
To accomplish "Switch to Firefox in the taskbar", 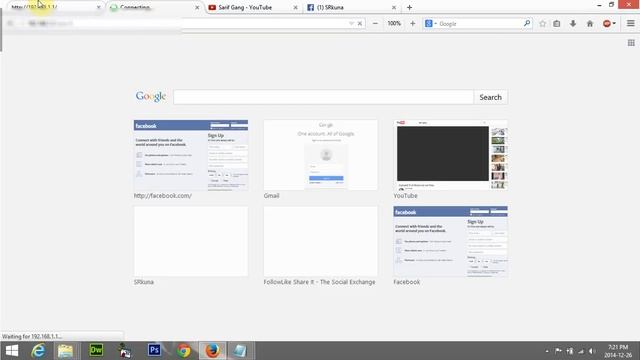I will pyautogui.click(x=212, y=351).
